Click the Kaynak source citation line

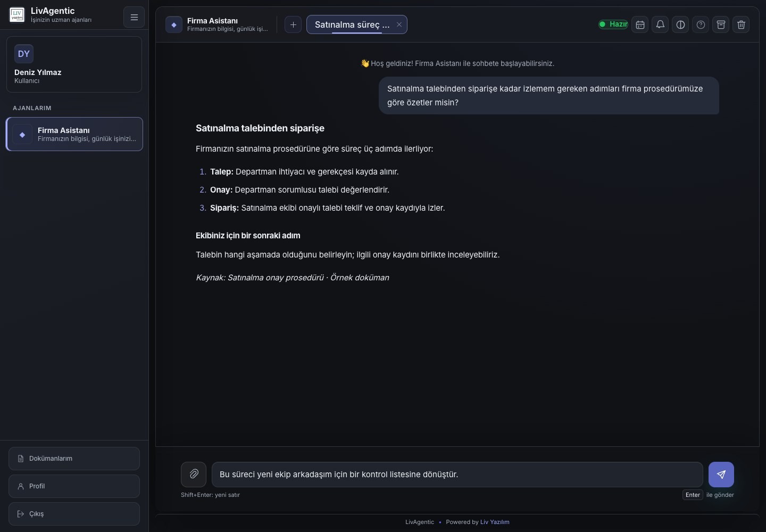[293, 278]
